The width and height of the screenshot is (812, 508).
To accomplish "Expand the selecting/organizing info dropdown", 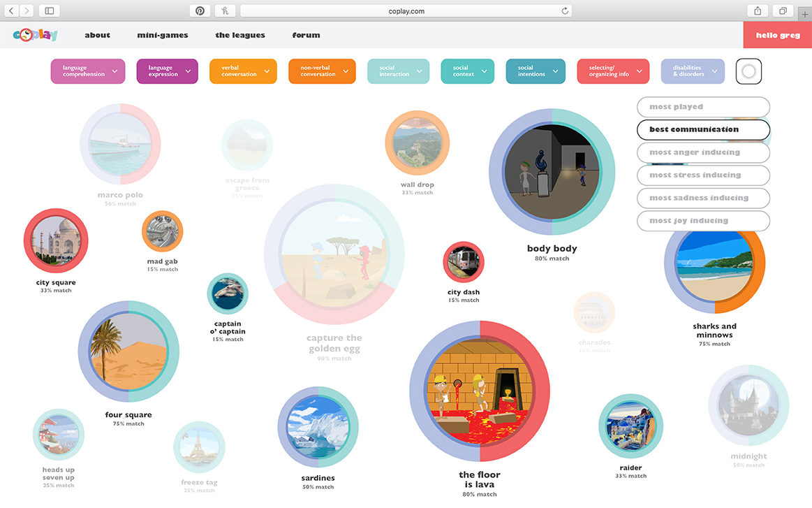I will click(x=613, y=71).
